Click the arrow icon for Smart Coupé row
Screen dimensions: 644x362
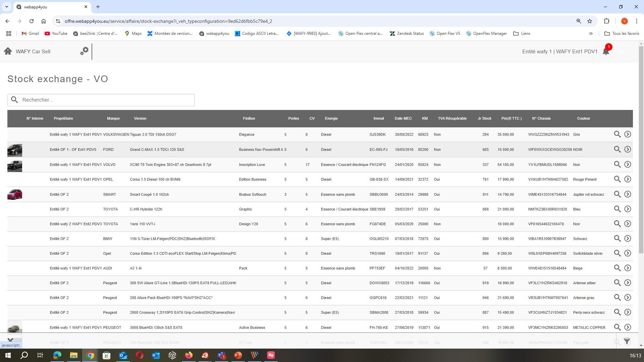tap(628, 194)
